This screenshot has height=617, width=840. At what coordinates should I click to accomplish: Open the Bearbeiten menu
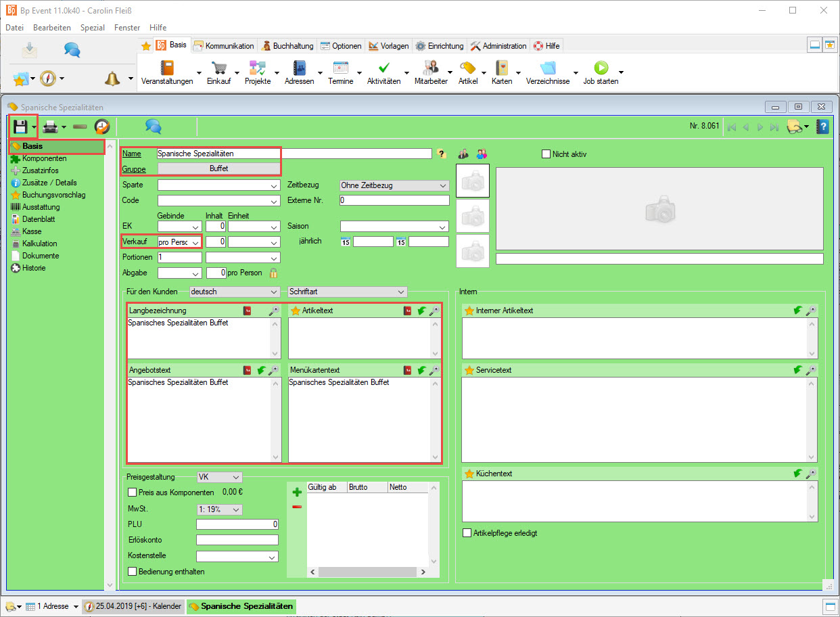pos(51,28)
